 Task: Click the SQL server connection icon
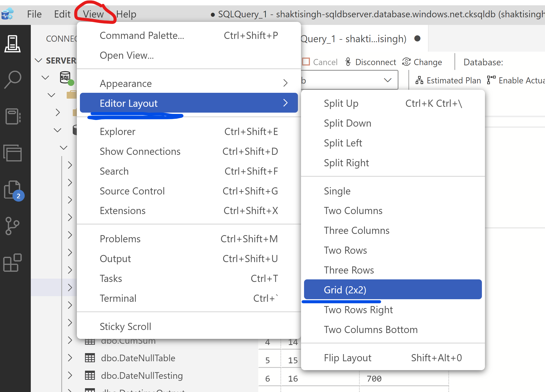pyautogui.click(x=66, y=78)
